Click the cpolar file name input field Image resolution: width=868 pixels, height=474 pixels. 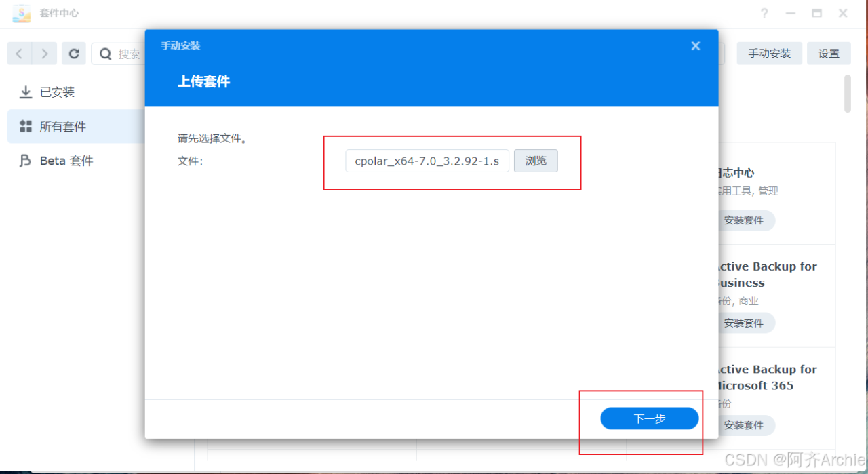427,161
